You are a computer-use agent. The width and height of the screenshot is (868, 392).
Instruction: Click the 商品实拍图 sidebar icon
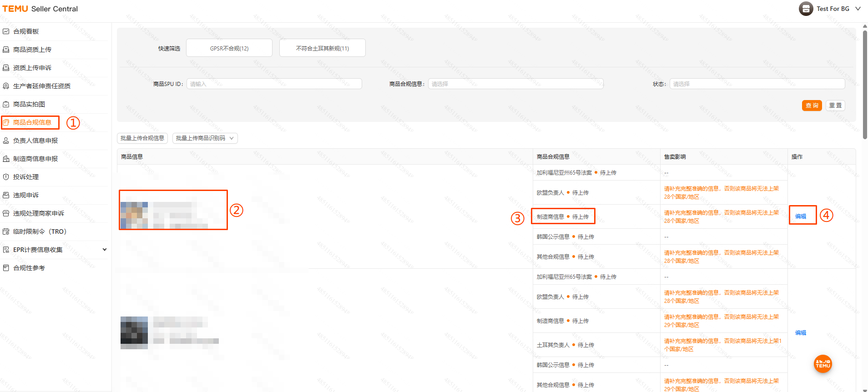tap(6, 104)
